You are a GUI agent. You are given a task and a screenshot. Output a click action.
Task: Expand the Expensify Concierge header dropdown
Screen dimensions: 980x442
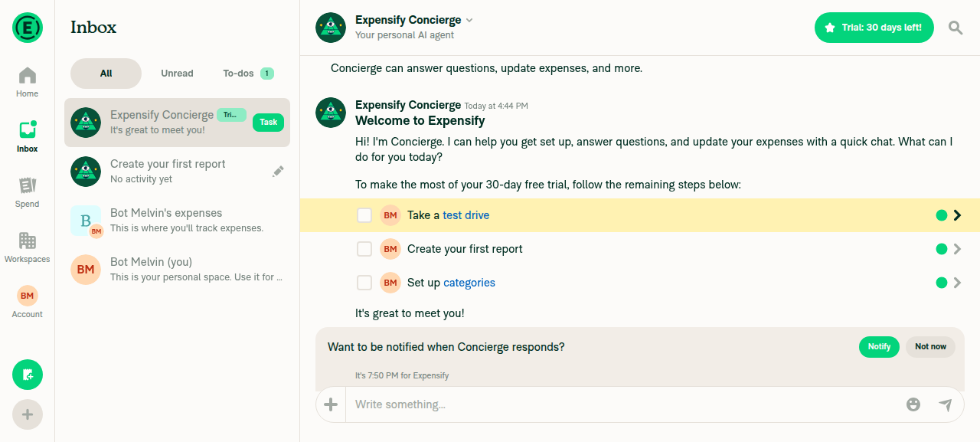469,20
